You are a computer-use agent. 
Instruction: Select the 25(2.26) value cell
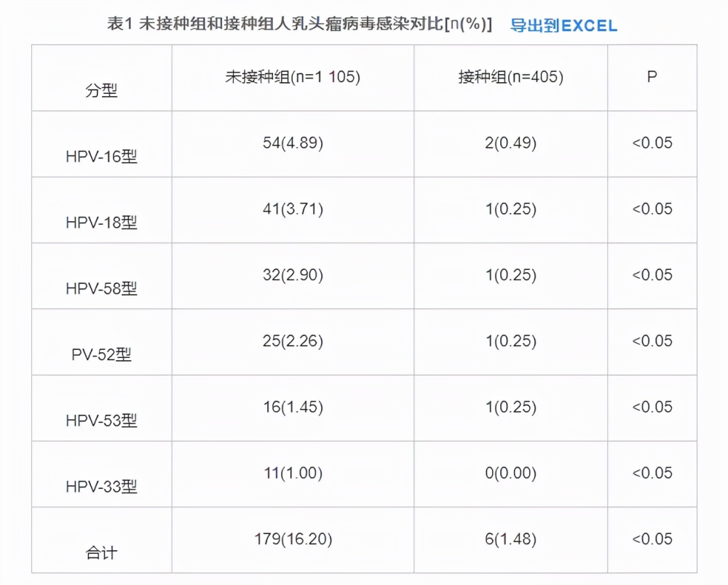pos(293,341)
